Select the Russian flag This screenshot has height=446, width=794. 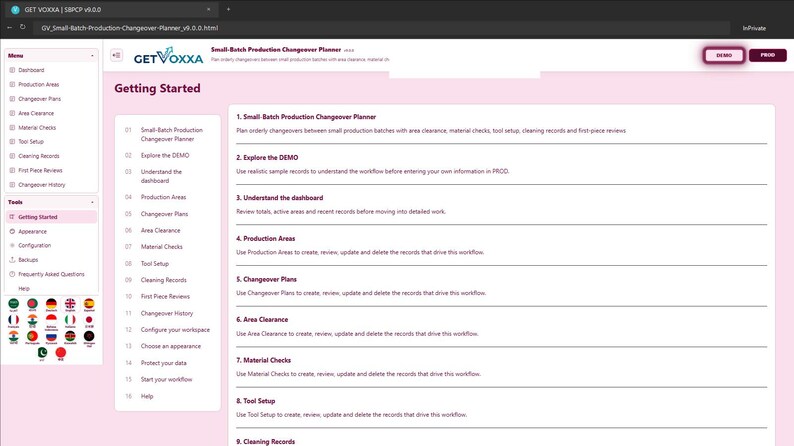coord(51,337)
